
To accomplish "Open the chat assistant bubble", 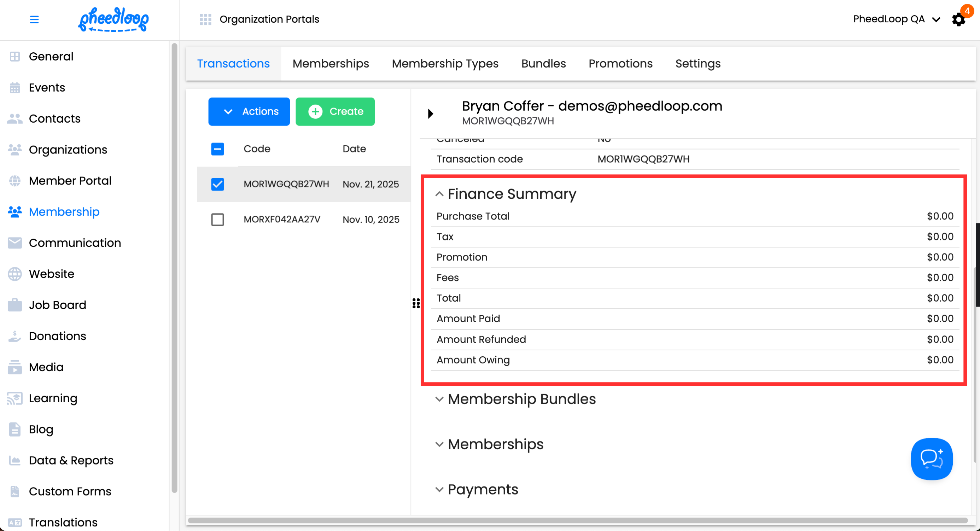I will click(x=931, y=459).
